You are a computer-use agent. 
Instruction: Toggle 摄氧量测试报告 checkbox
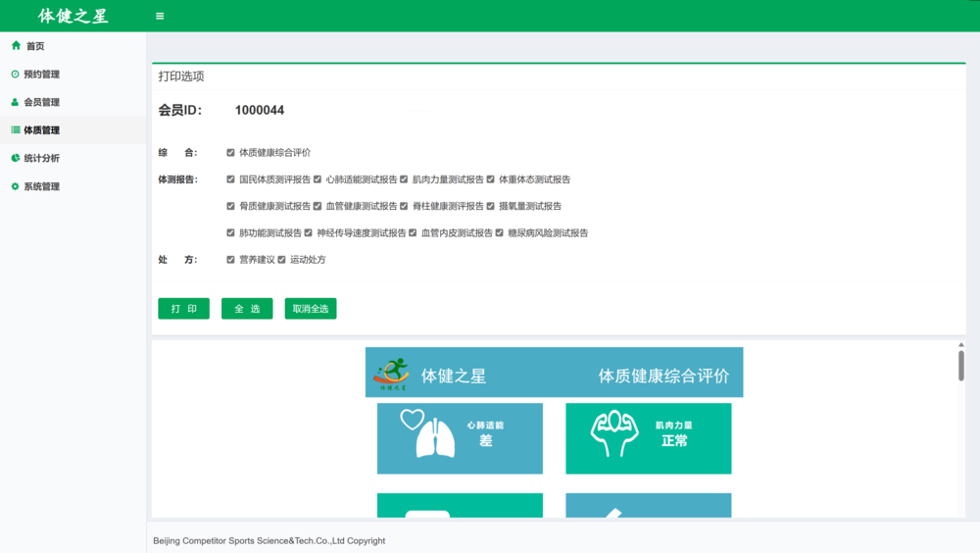(491, 206)
